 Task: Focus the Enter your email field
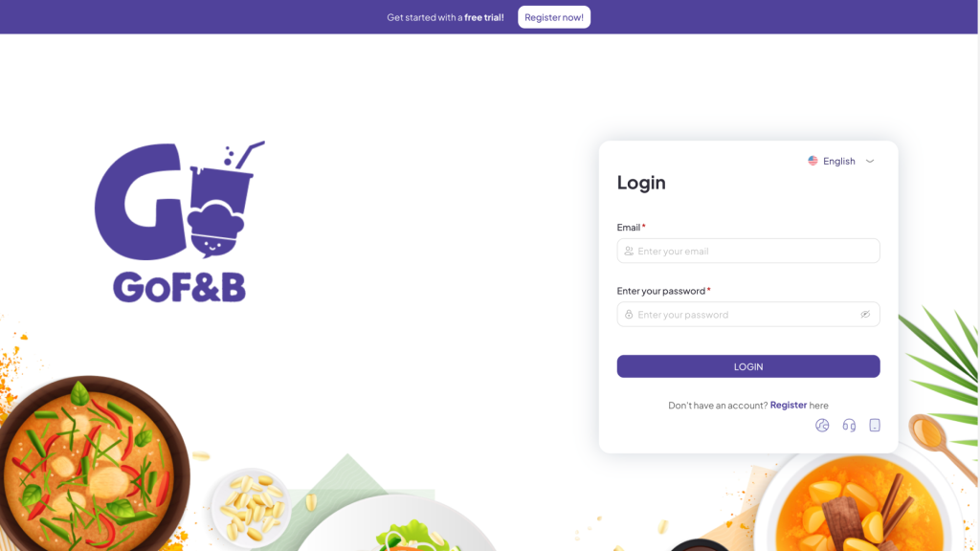click(x=748, y=251)
